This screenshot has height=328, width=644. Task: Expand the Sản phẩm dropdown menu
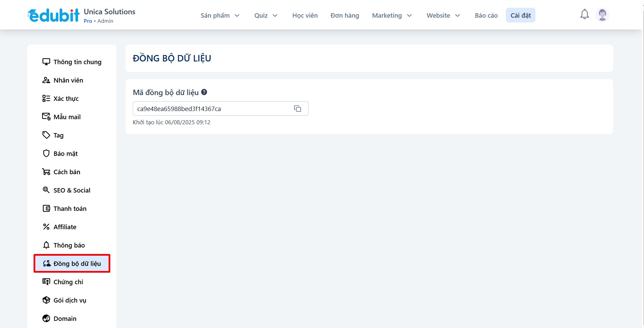click(x=220, y=15)
